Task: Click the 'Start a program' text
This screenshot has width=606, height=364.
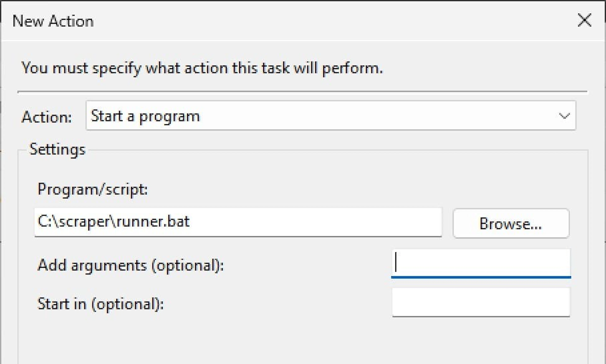Action: coord(145,116)
